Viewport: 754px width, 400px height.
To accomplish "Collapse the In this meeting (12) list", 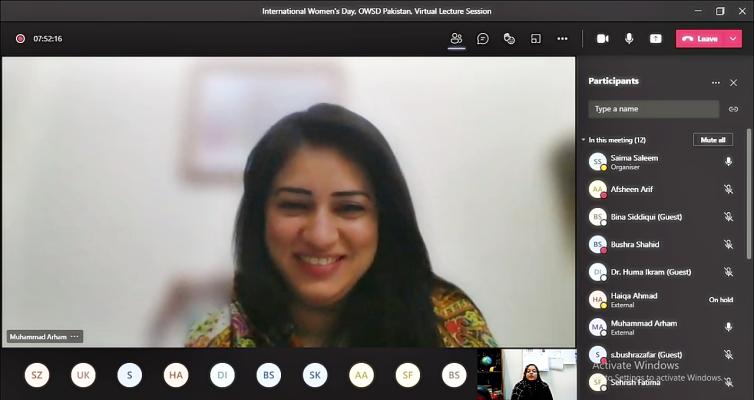I will pos(583,140).
